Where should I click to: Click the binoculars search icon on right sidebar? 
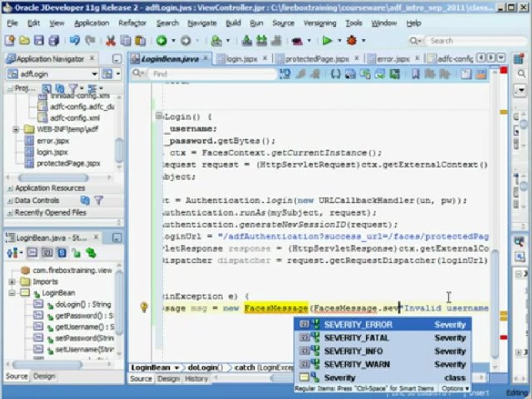(519, 242)
